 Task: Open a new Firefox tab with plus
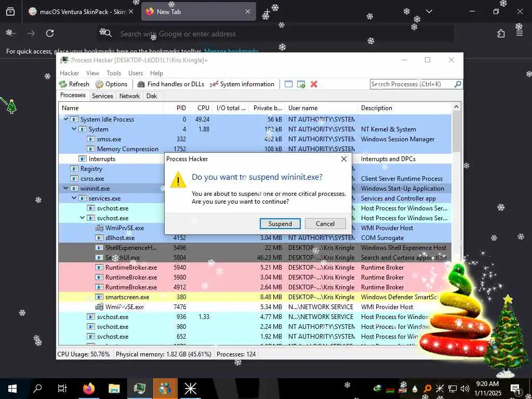click(267, 12)
